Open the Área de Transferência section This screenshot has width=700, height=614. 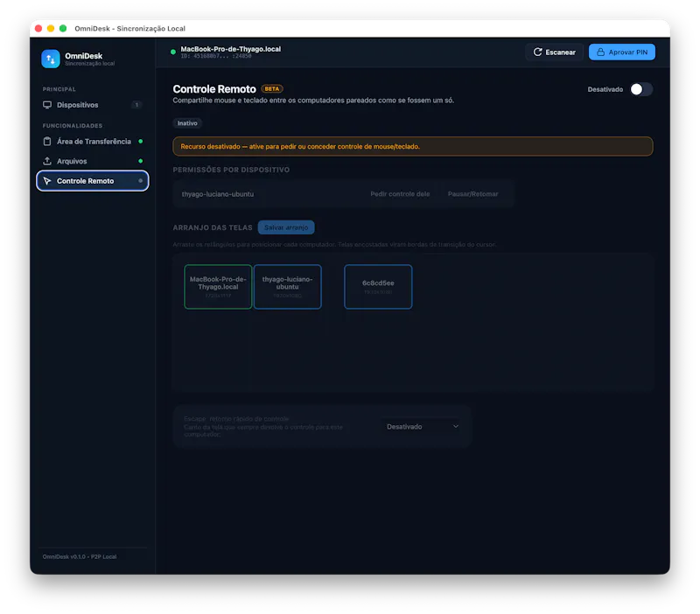[x=93, y=142]
